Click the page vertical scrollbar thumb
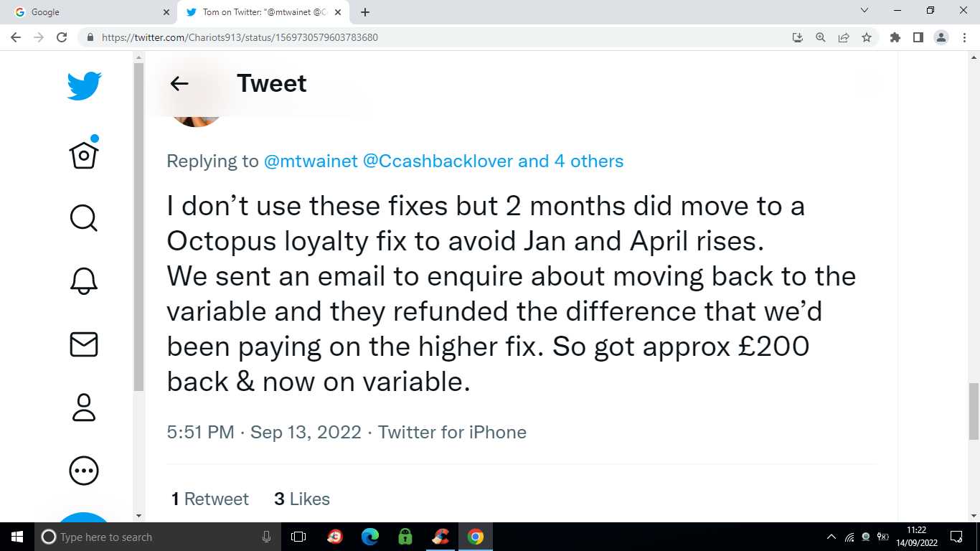This screenshot has width=980, height=551. (x=974, y=409)
